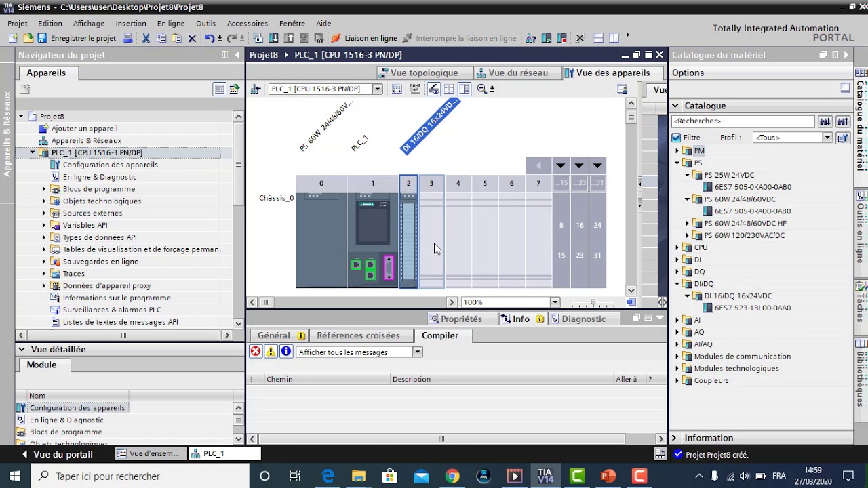The width and height of the screenshot is (868, 488).
Task: Go to Vue du portail
Action: tap(57, 454)
